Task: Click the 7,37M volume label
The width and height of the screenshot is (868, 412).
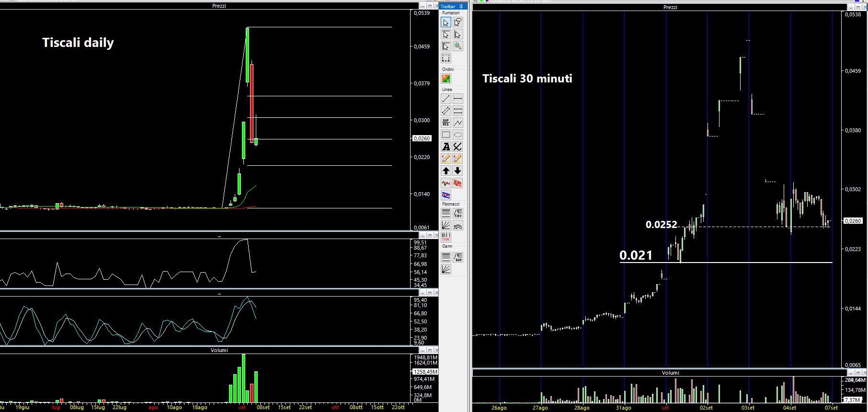Action: (852, 400)
